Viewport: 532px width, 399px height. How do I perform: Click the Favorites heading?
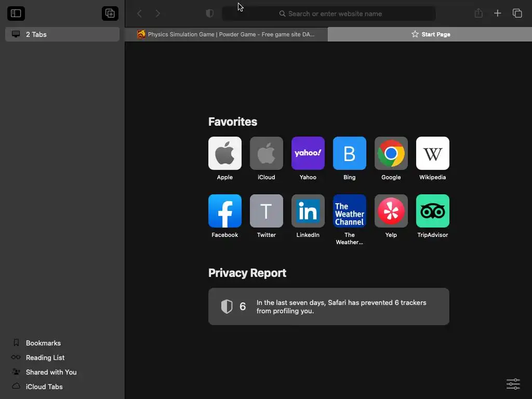[x=233, y=122]
